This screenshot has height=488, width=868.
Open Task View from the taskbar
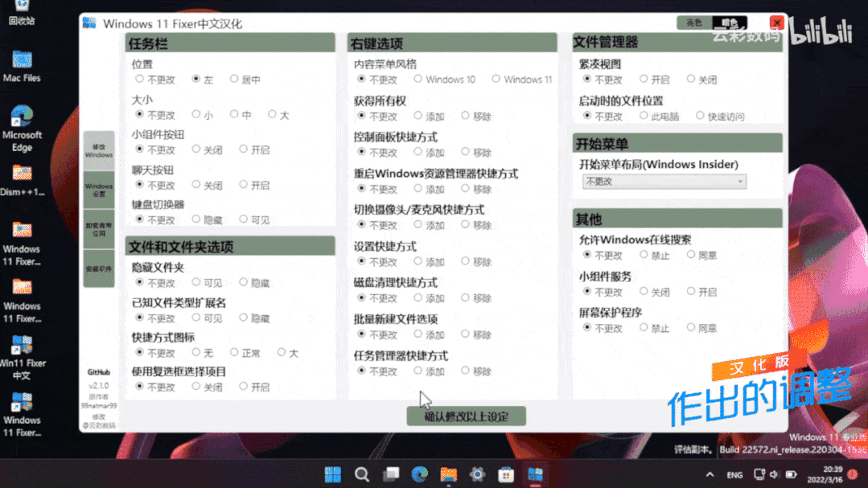coord(390,474)
